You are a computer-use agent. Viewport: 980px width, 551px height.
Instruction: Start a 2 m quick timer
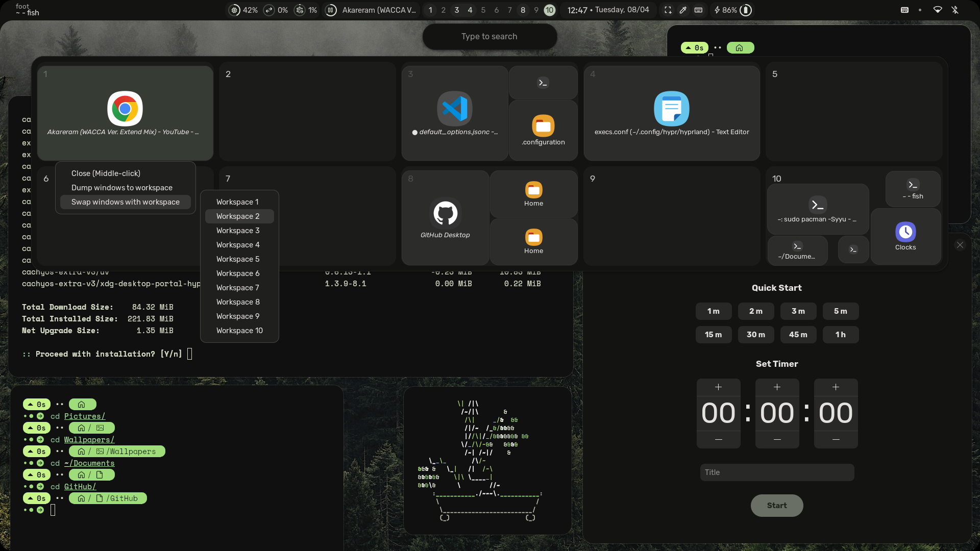[x=756, y=311]
